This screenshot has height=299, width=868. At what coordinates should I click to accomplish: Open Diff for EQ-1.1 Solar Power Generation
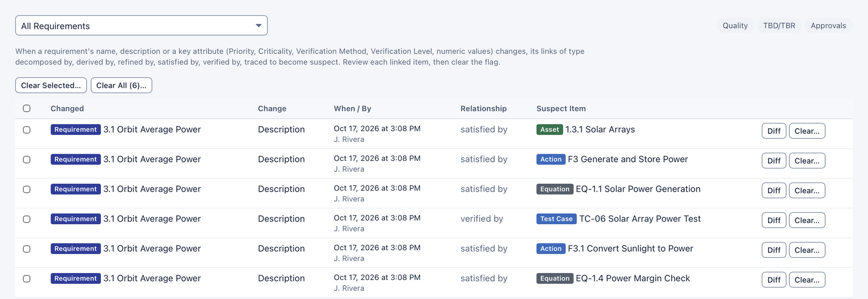(774, 191)
